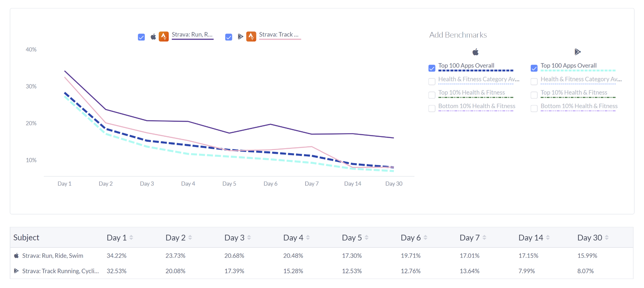The width and height of the screenshot is (644, 288).
Task: Sort table by Day 4 column arrows
Action: [x=308, y=237]
